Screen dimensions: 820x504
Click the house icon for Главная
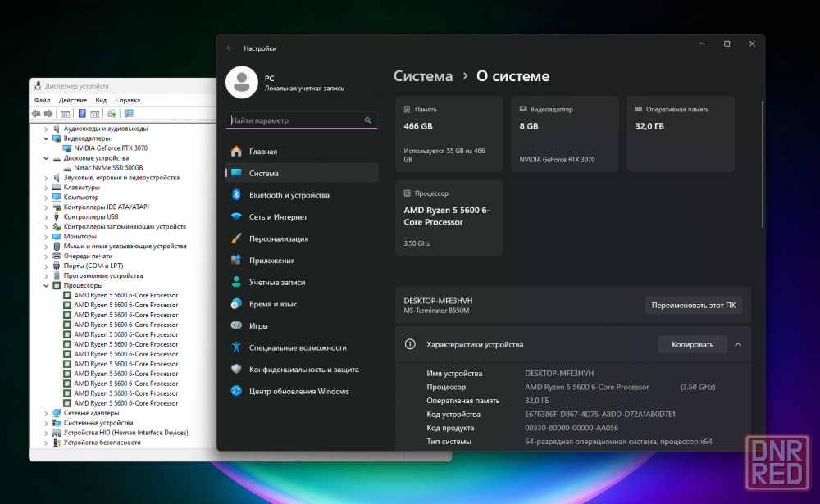click(236, 151)
